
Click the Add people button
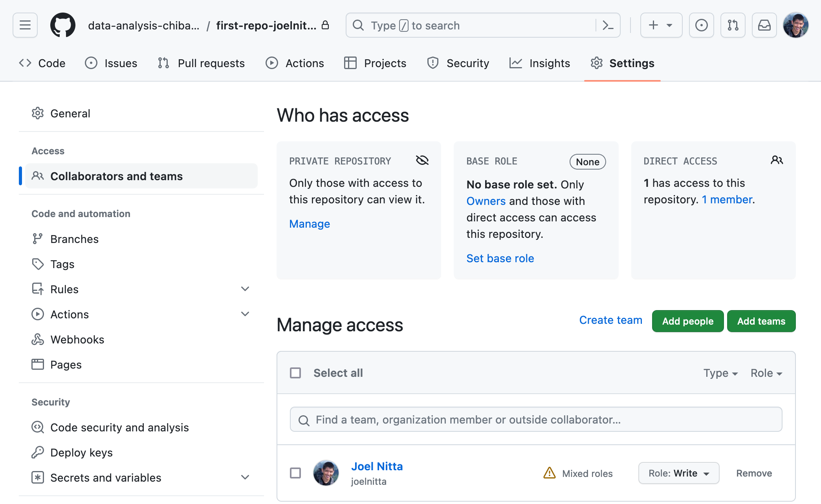pos(687,321)
